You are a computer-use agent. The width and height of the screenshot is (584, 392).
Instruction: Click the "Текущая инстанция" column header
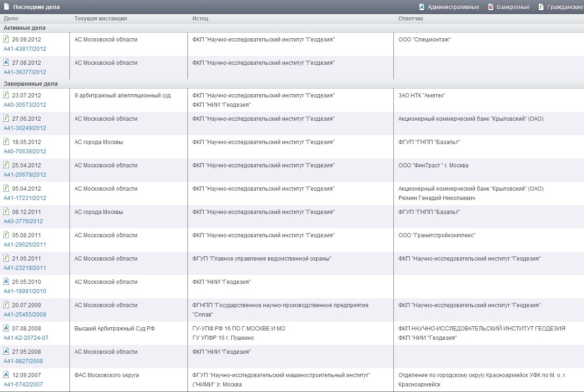101,19
